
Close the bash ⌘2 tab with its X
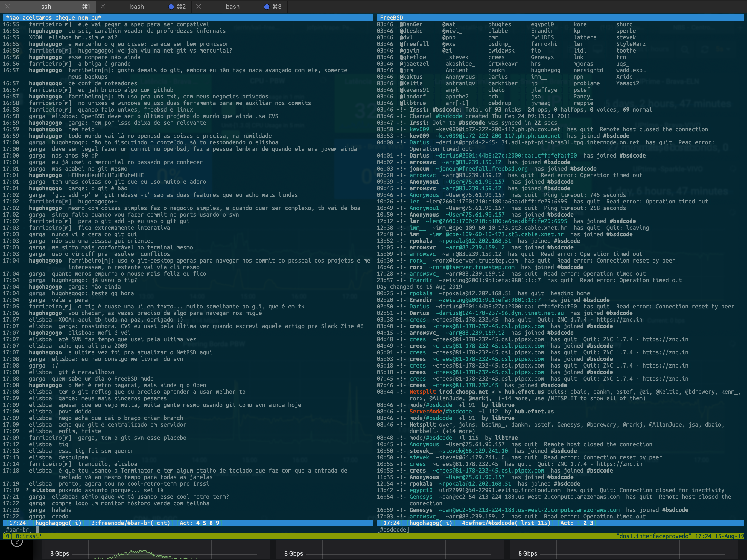(103, 6)
